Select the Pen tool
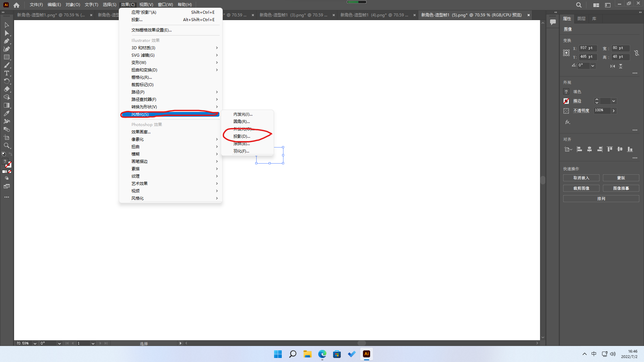This screenshot has width=644, height=362. 6,41
